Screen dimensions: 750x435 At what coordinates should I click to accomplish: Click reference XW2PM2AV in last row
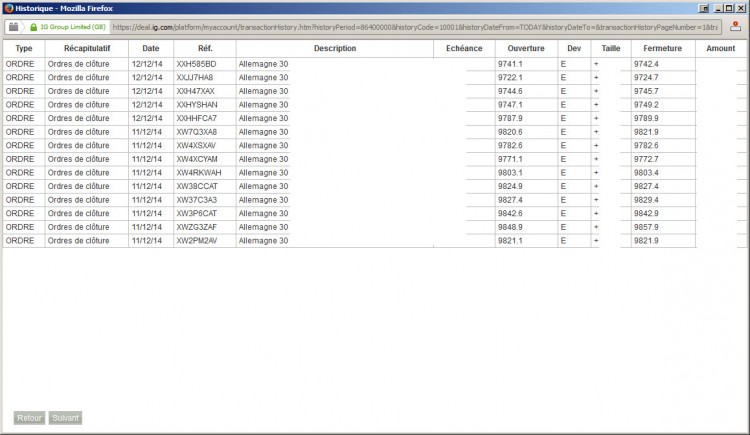pos(197,241)
